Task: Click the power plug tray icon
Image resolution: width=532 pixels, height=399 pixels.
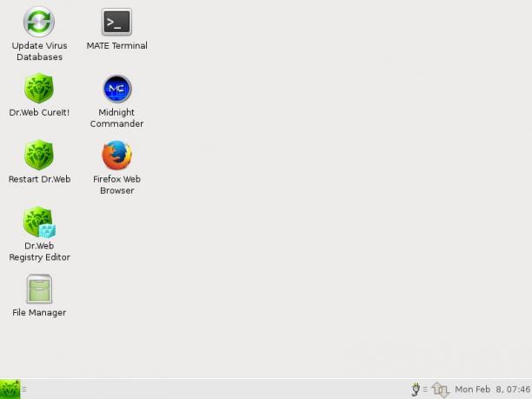Action: tap(416, 389)
